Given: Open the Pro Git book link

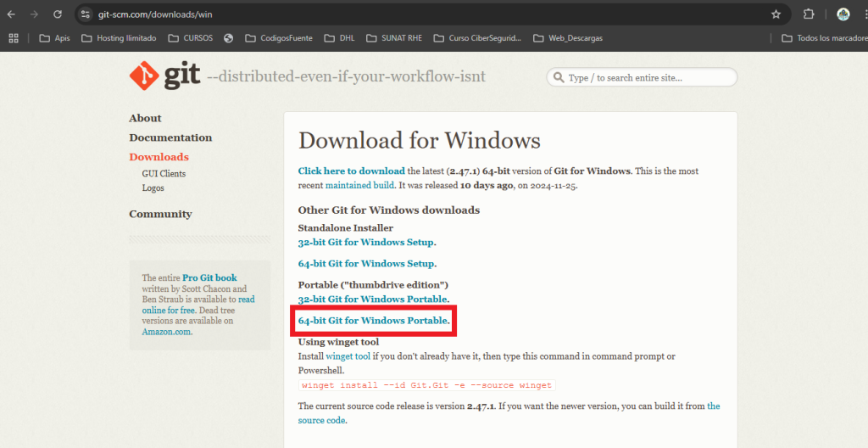Looking at the screenshot, I should click(210, 277).
